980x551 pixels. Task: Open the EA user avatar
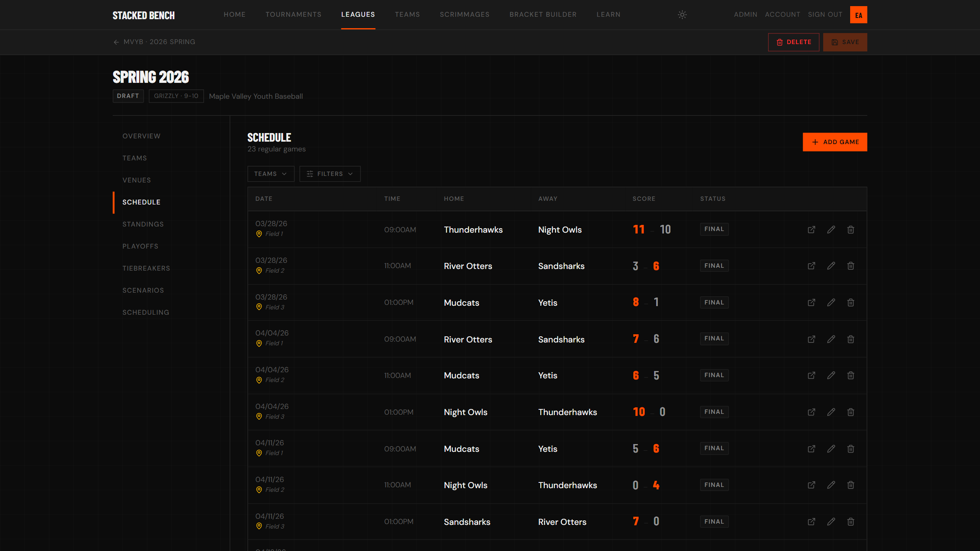tap(858, 15)
